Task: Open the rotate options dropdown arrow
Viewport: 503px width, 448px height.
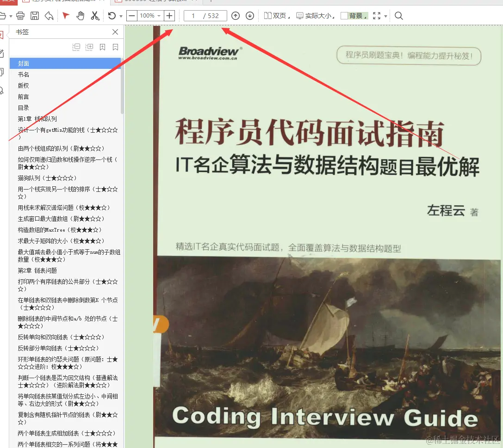Action: coord(121,16)
